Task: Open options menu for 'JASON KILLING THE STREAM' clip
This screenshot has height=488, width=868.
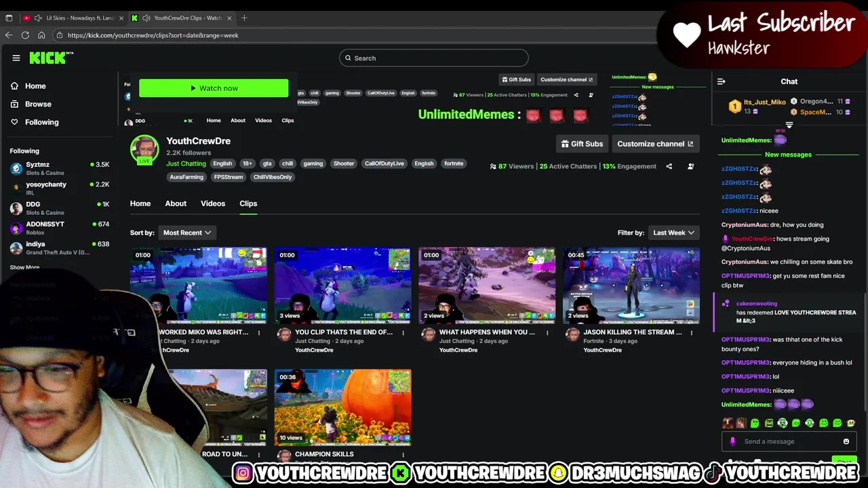Action: click(x=692, y=333)
